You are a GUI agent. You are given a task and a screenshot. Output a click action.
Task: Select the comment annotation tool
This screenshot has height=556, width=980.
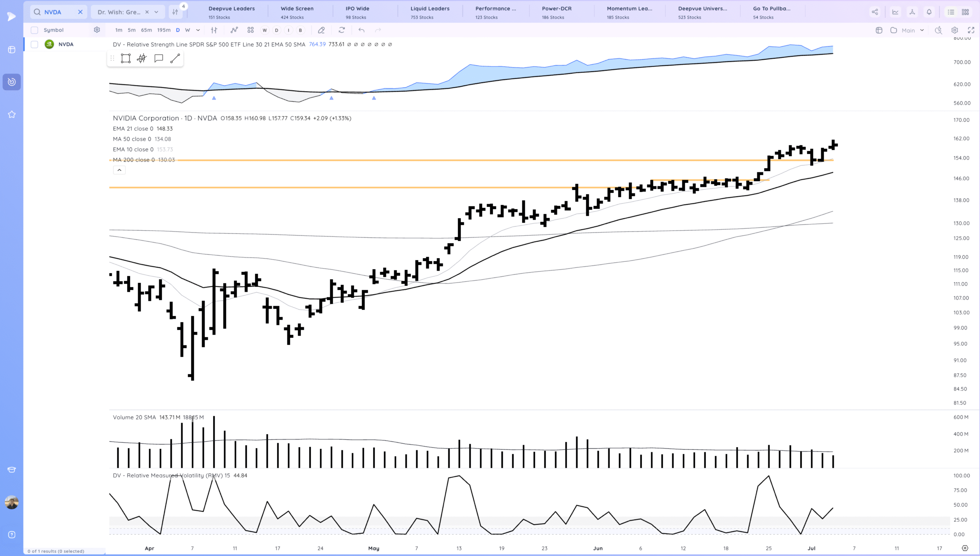158,59
